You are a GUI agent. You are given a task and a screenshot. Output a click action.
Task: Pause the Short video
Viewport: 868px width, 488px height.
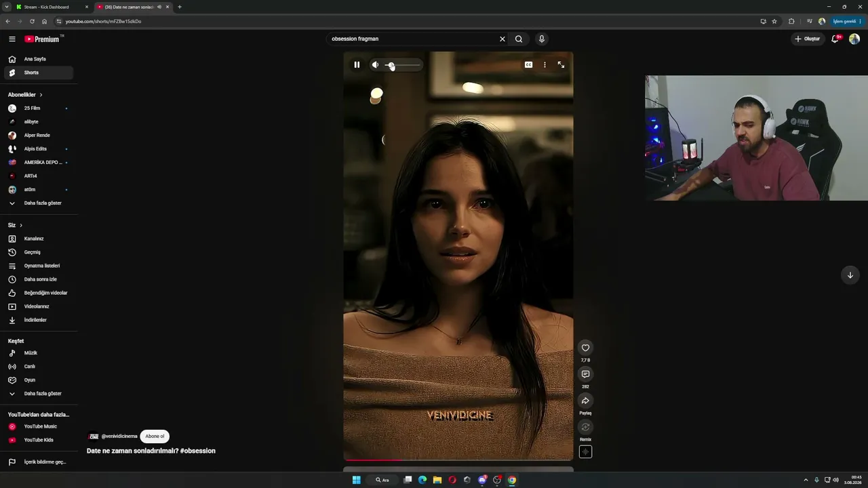(x=357, y=65)
